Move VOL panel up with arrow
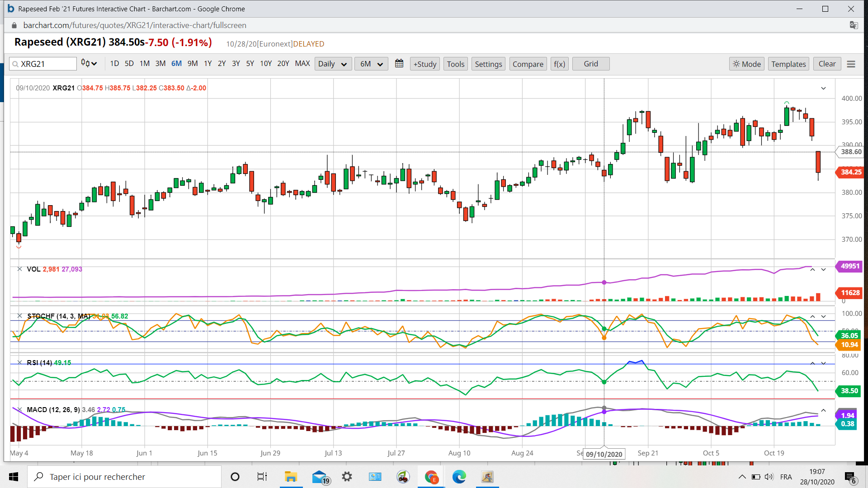 tap(812, 269)
